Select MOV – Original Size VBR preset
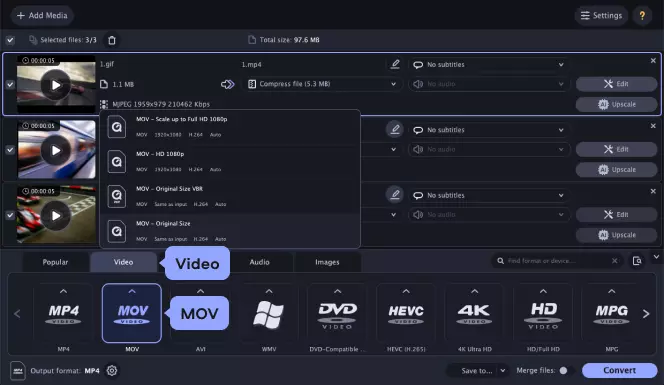 point(230,197)
